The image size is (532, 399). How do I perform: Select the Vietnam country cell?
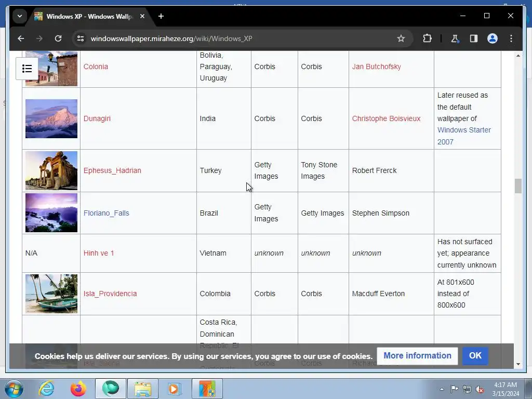(223, 253)
